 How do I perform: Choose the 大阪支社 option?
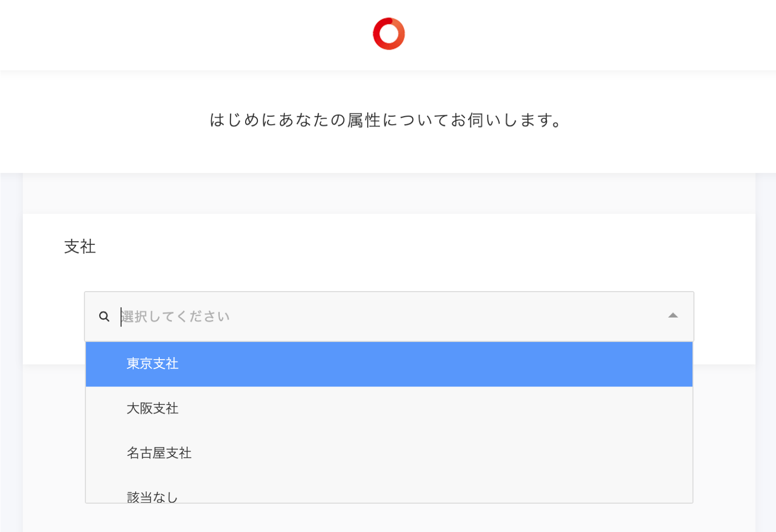pos(153,408)
